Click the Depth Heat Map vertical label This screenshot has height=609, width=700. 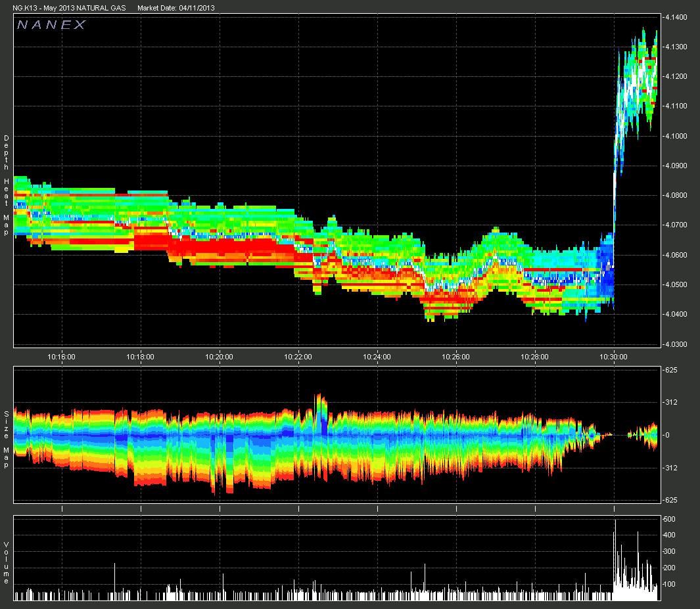point(7,185)
